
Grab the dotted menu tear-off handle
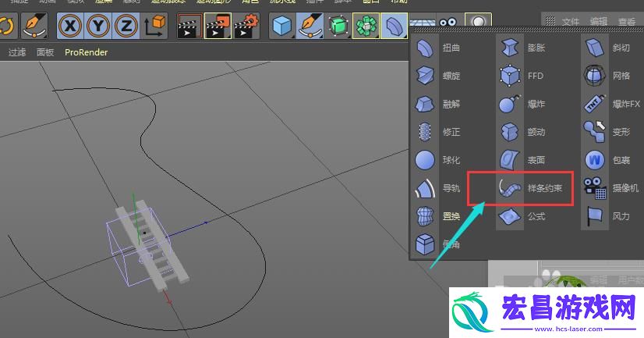pyautogui.click(x=528, y=30)
